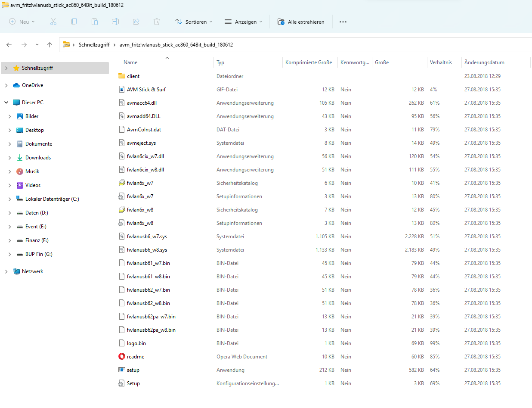Screen dimensions: 532x408
Task: Expand the Bilder tree node
Action: (x=10, y=116)
